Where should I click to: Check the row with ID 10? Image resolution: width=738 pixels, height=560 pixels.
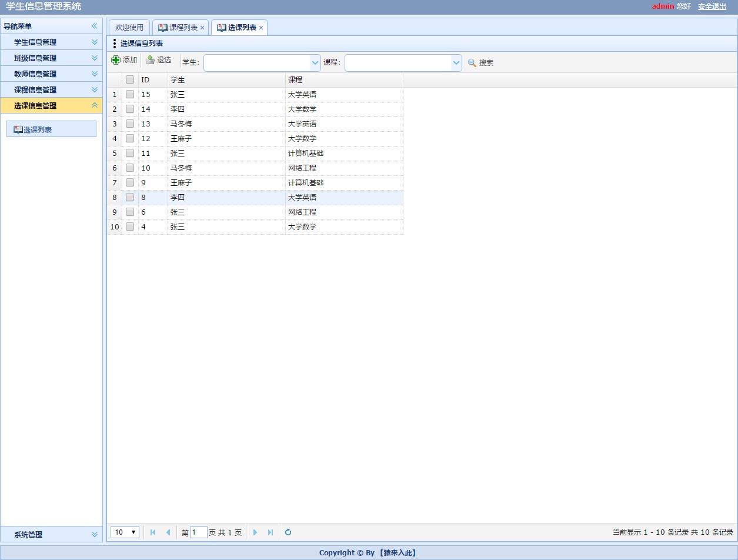(x=130, y=168)
